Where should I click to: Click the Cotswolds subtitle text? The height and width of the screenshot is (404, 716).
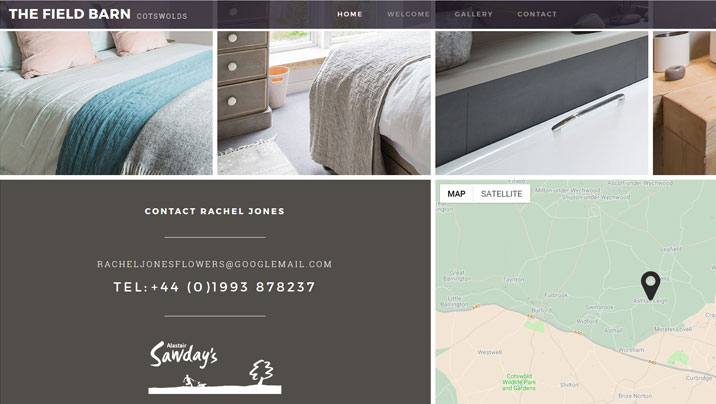tap(162, 16)
